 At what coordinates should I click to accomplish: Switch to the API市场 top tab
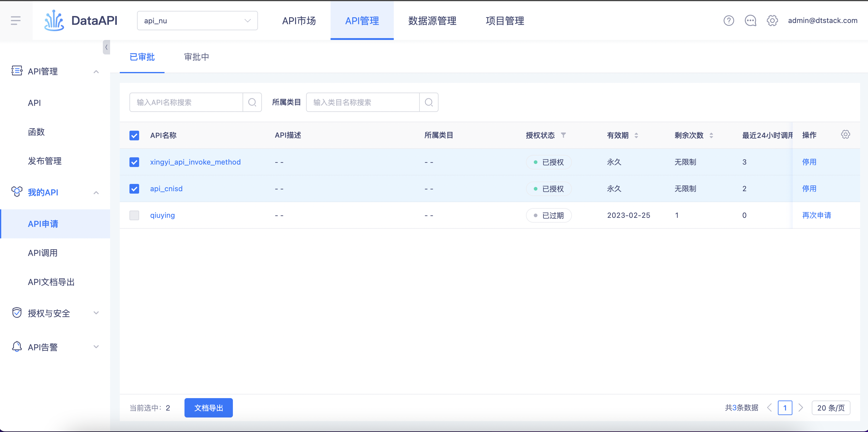[x=299, y=21]
